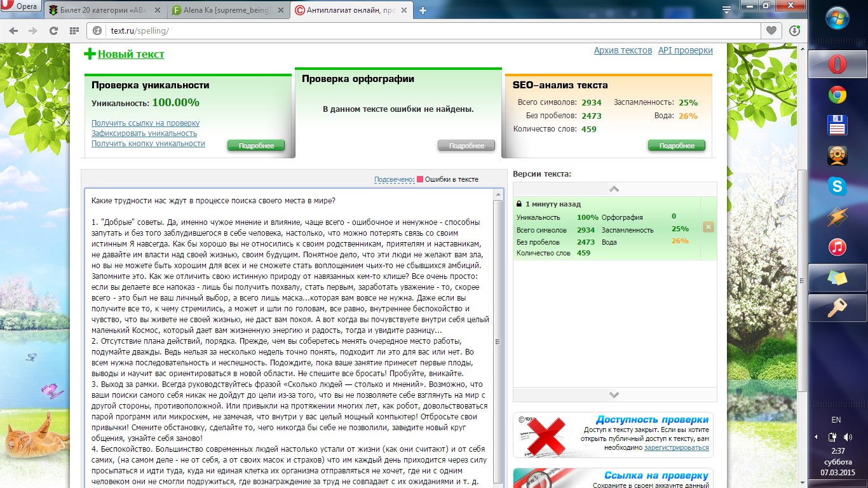Image resolution: width=868 pixels, height=488 pixels.
Task: View site information icon in address bar
Action: [97, 30]
